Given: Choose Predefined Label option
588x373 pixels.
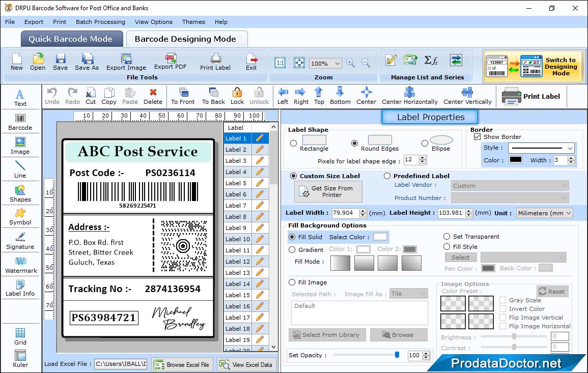Looking at the screenshot, I should point(387,176).
